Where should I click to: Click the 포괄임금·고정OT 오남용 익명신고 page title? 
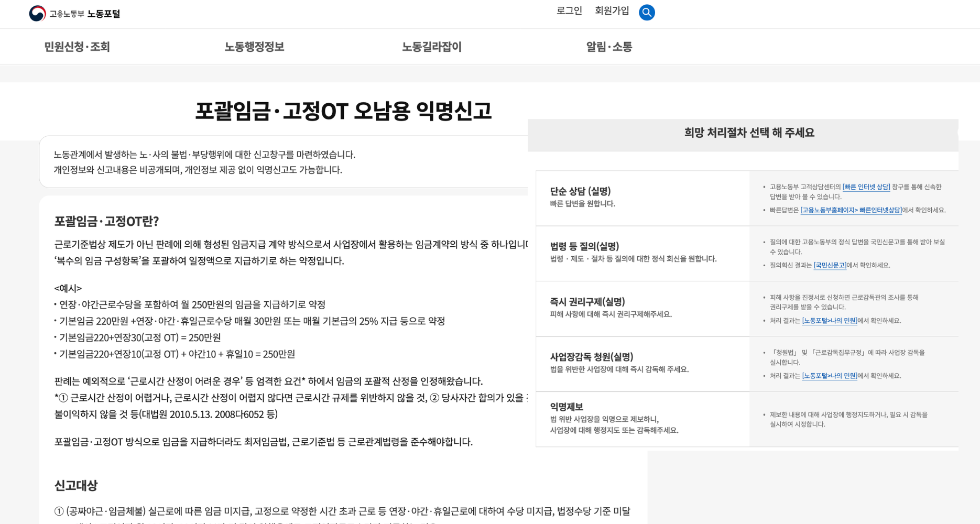tap(343, 111)
